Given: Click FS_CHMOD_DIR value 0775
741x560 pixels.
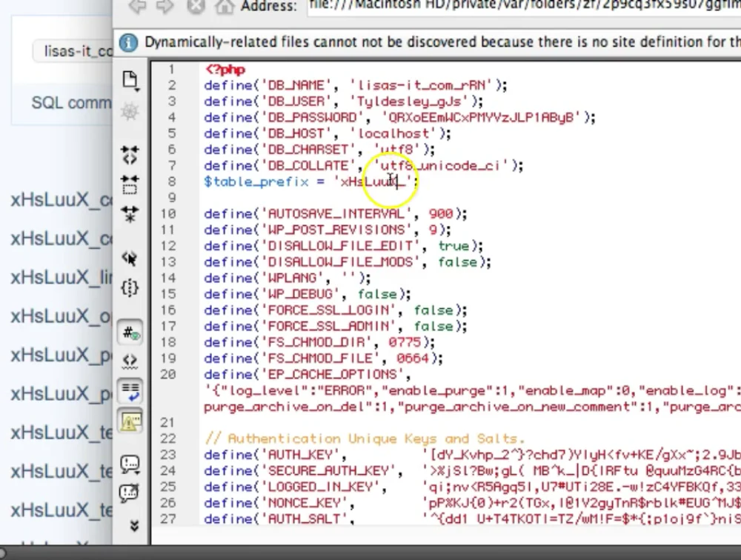Looking at the screenshot, I should [x=405, y=343].
